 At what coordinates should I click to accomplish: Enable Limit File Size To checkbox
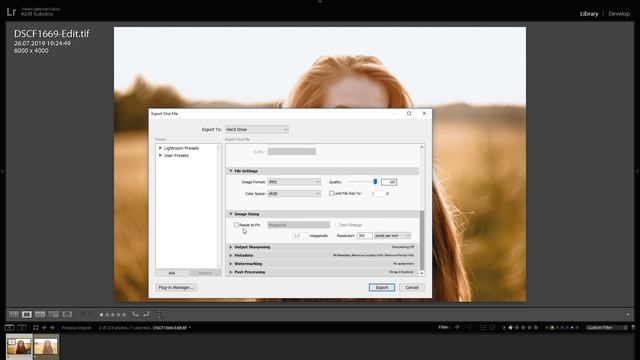point(331,193)
